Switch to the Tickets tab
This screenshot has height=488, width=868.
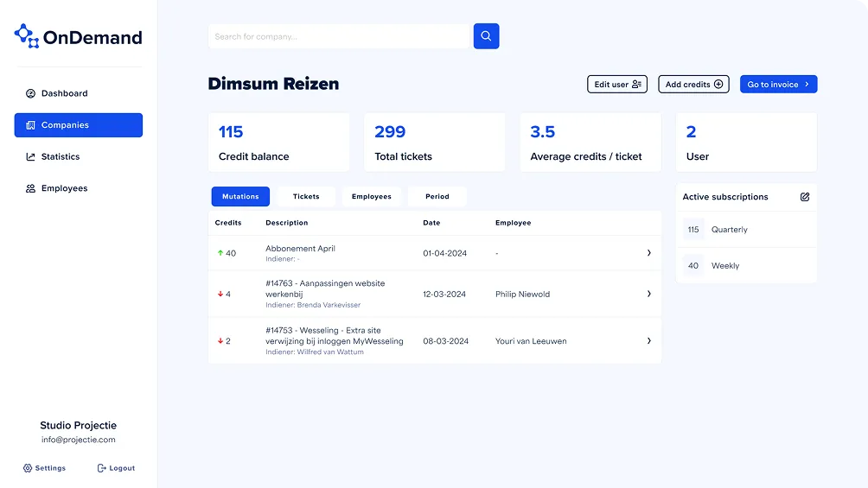click(x=306, y=197)
